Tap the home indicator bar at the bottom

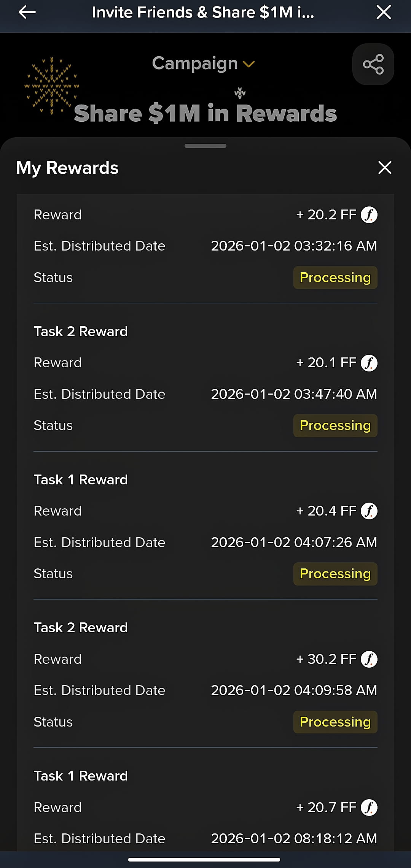point(204,860)
